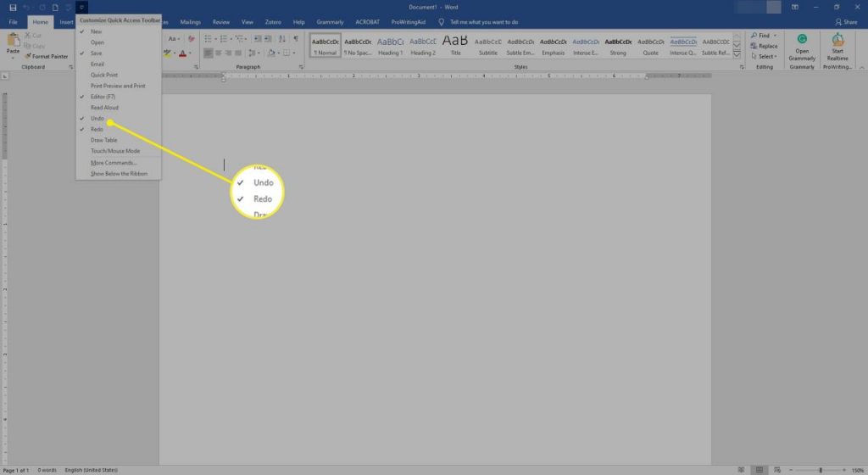868x475 pixels.
Task: Toggle Show/Hide paragraph marks icon
Action: click(x=296, y=38)
